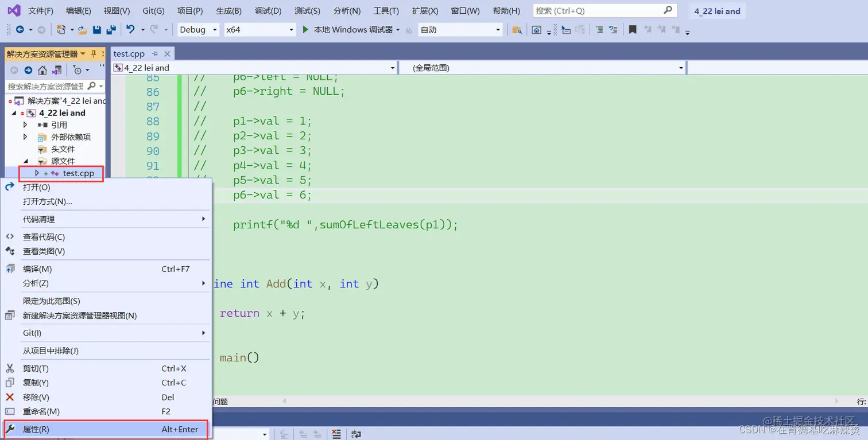Open the x64 platform dropdown

tap(259, 30)
